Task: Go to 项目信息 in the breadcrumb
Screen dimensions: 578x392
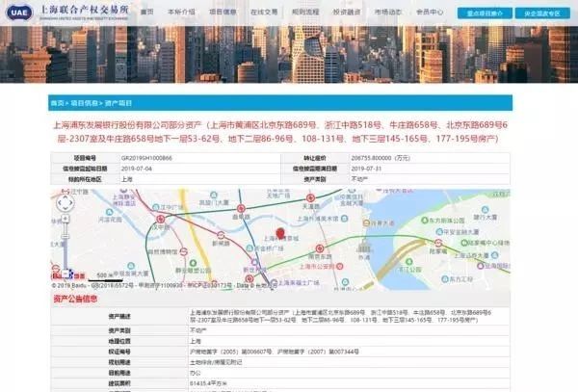Action: pyautogui.click(x=84, y=103)
